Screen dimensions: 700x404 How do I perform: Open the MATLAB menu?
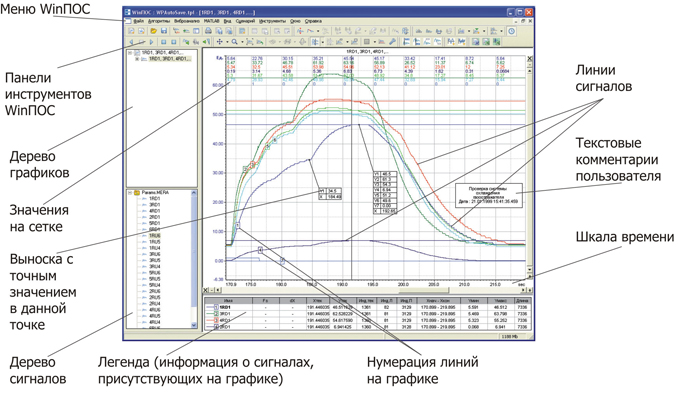pyautogui.click(x=211, y=21)
